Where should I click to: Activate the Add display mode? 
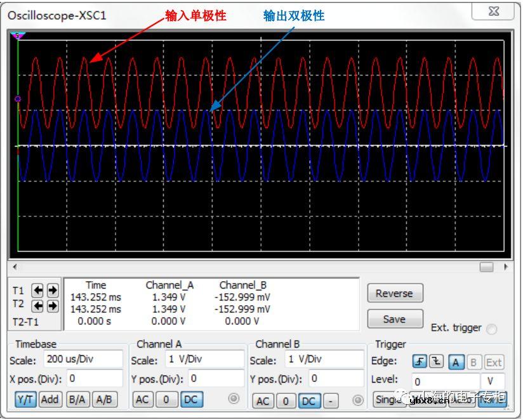tap(50, 400)
